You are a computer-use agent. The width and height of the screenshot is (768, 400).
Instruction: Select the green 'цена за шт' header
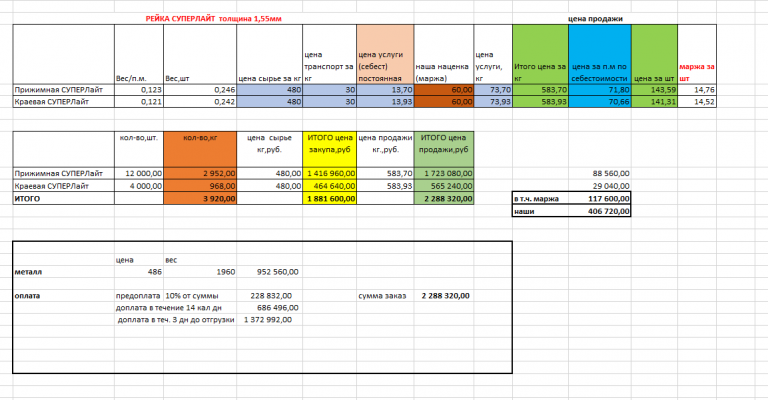tap(654, 54)
